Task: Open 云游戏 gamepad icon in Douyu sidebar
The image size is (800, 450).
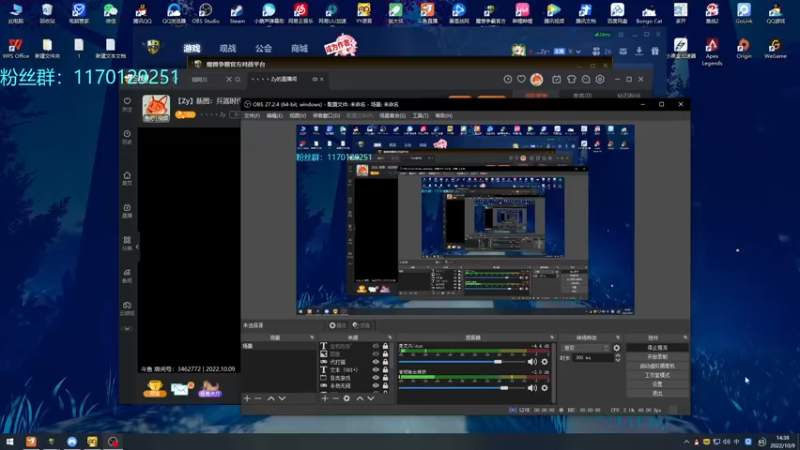Action: pyautogui.click(x=127, y=305)
